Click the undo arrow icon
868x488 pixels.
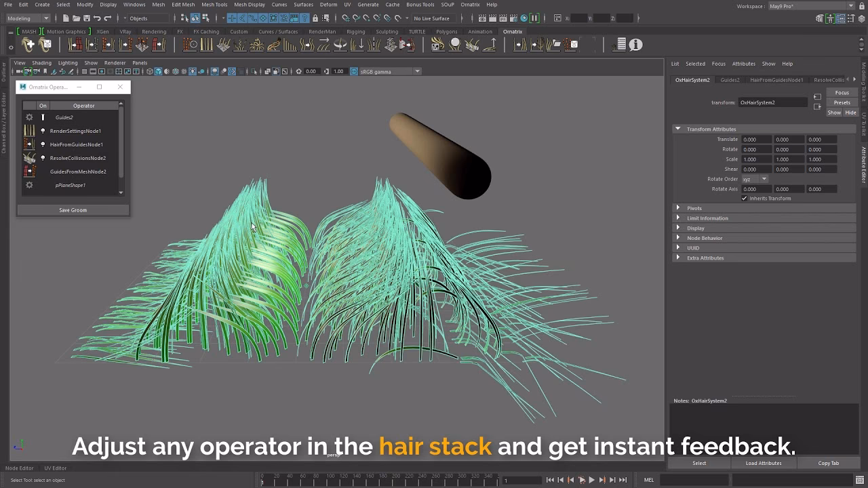pyautogui.click(x=97, y=18)
